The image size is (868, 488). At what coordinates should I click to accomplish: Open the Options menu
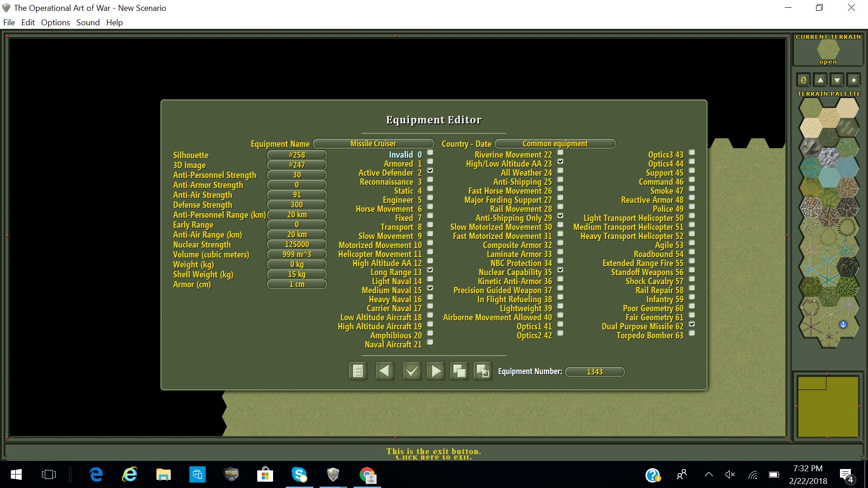coord(56,23)
